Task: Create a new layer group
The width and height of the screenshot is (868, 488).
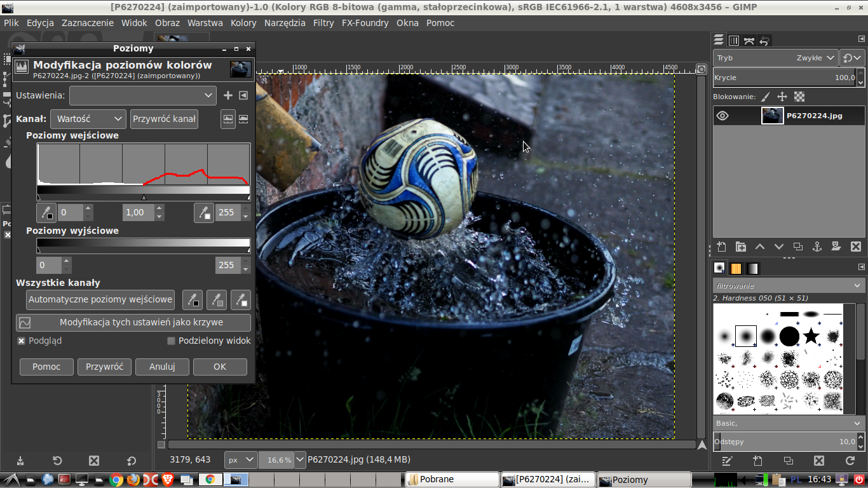Action: coord(740,247)
